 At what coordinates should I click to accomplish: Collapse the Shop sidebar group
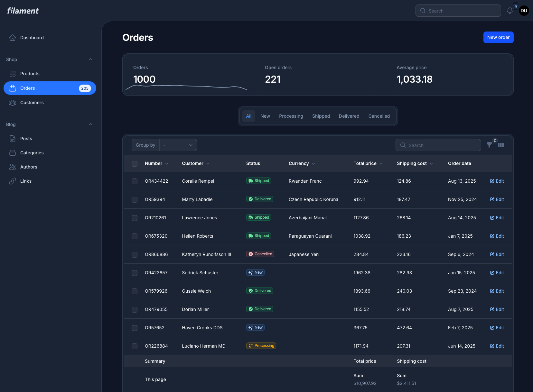click(90, 59)
